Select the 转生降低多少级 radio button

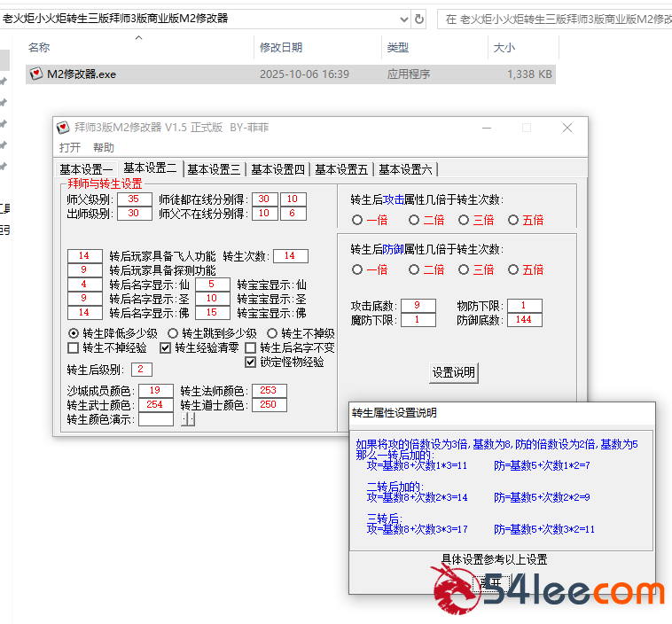(74, 333)
